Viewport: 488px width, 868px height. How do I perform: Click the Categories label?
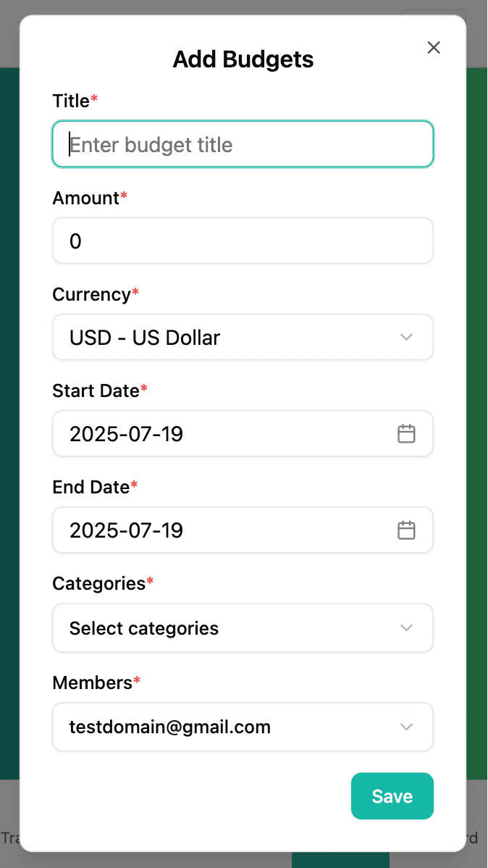pos(98,583)
